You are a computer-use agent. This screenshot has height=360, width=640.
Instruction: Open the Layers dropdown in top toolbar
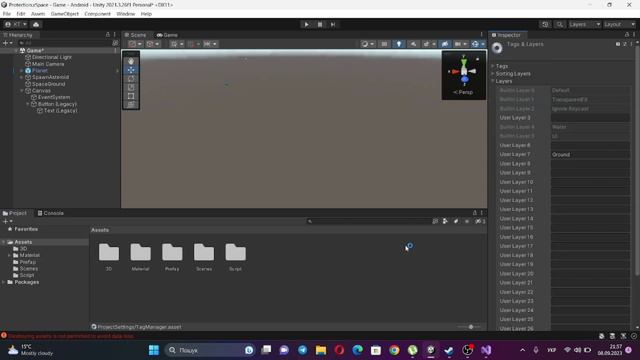pos(584,24)
